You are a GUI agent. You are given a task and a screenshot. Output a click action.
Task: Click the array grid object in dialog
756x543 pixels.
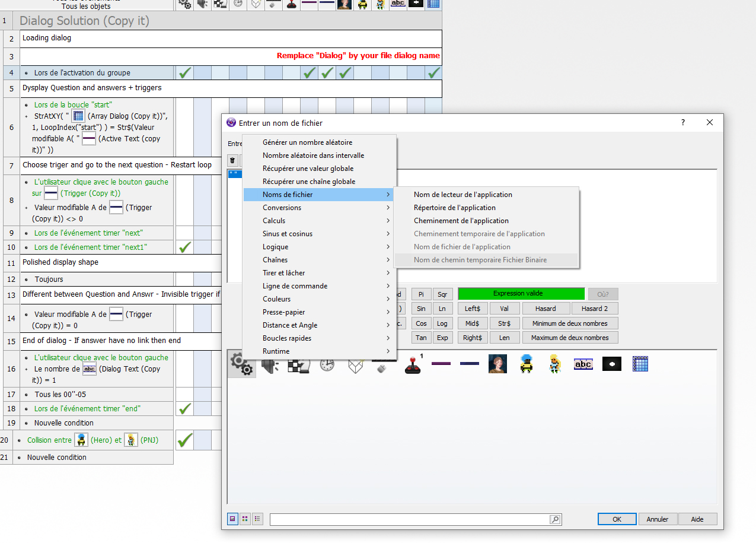640,364
